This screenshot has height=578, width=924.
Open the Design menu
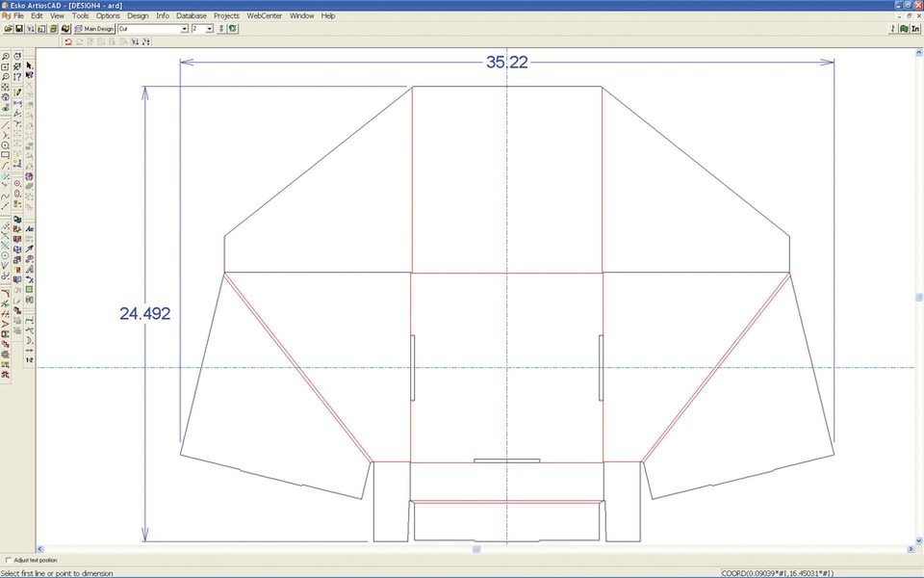pos(138,16)
